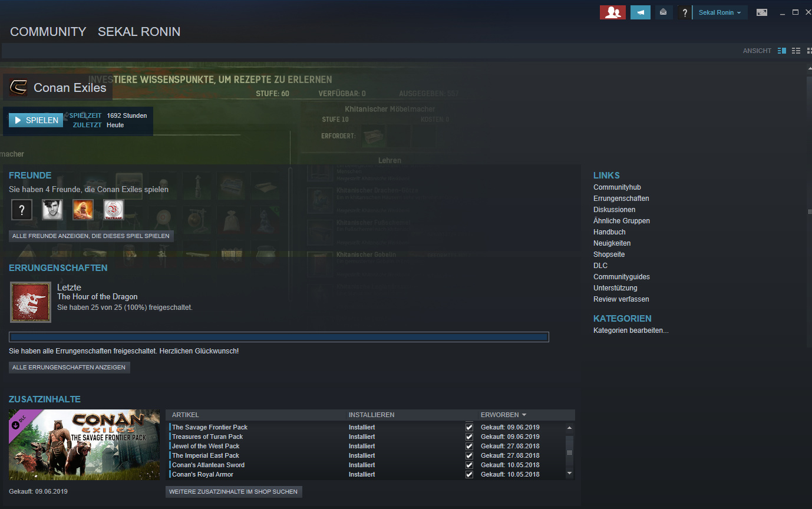Open the Communityhub link

617,187
